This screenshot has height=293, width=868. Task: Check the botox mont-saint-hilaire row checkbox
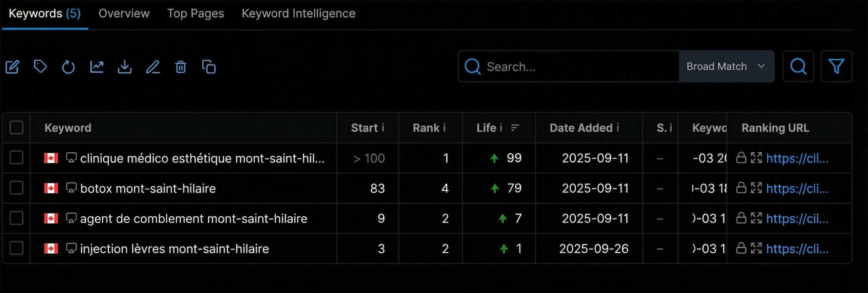16,188
